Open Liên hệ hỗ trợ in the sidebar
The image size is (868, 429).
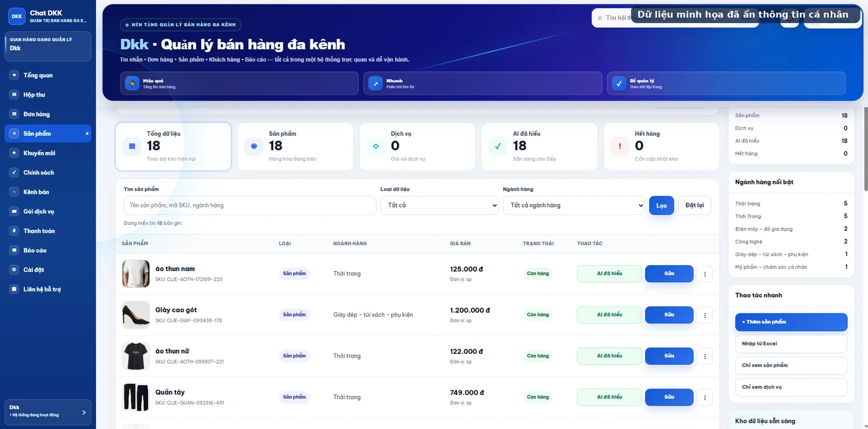[48, 289]
